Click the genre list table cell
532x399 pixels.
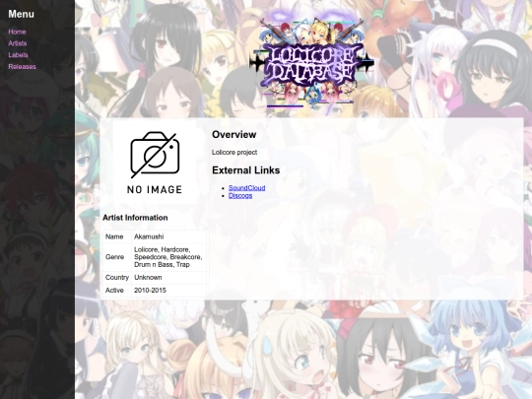(169, 257)
